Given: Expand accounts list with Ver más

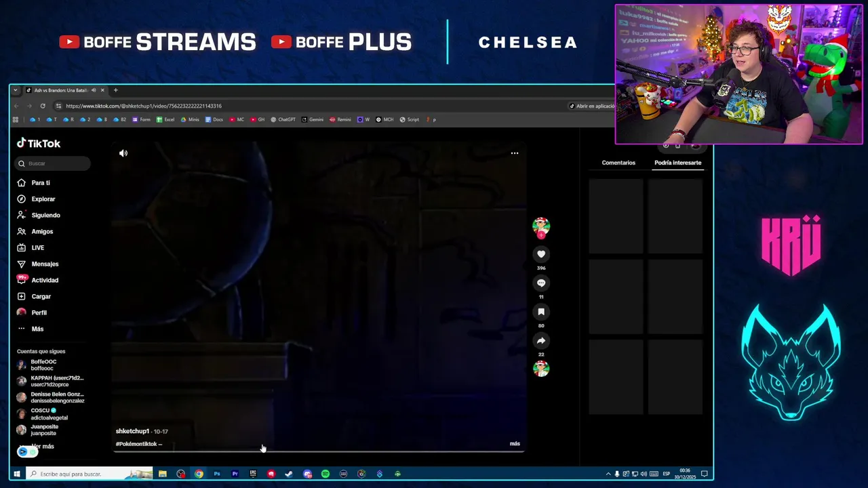Looking at the screenshot, I should [43, 447].
